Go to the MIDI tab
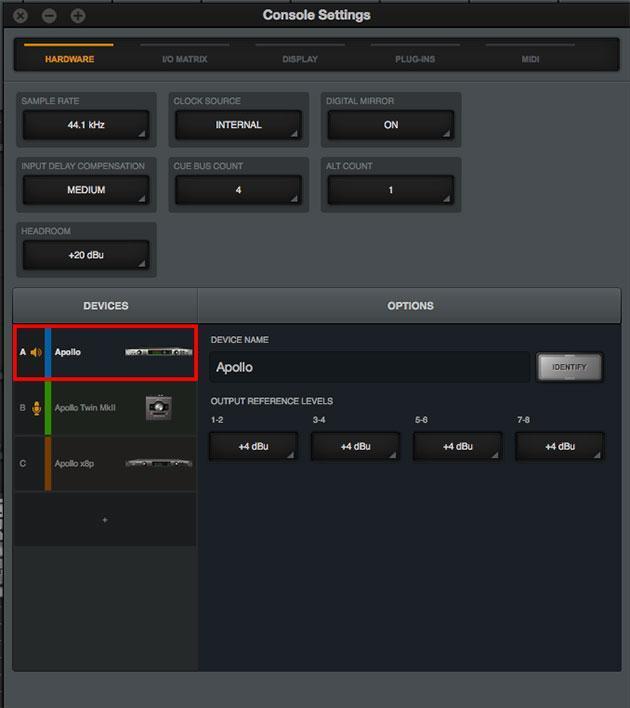This screenshot has height=708, width=630. [x=530, y=59]
